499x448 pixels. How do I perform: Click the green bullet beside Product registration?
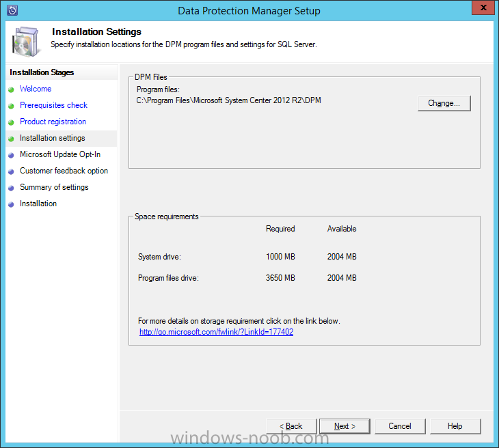pyautogui.click(x=11, y=122)
